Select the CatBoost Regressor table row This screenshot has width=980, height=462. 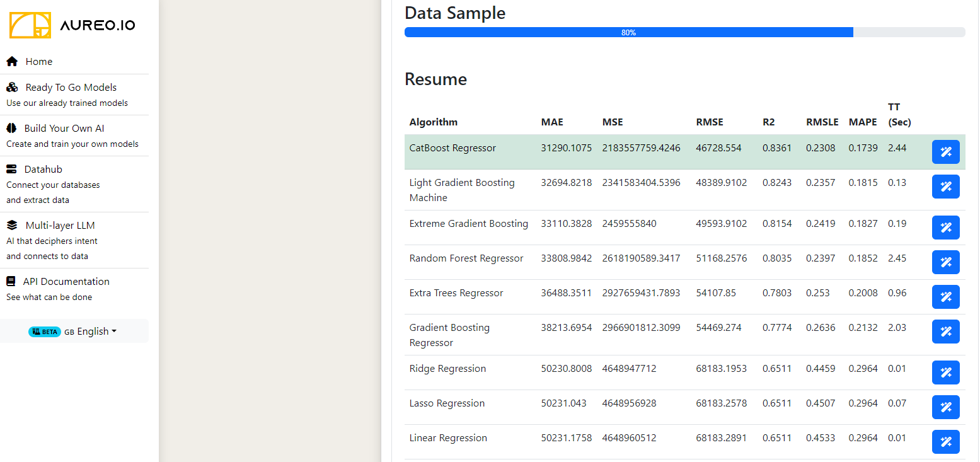click(453, 148)
